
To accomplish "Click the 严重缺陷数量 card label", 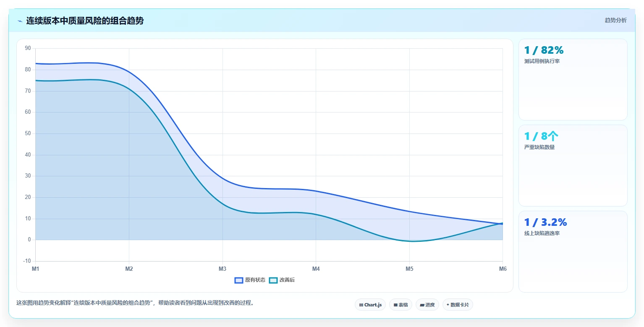I will tap(539, 147).
